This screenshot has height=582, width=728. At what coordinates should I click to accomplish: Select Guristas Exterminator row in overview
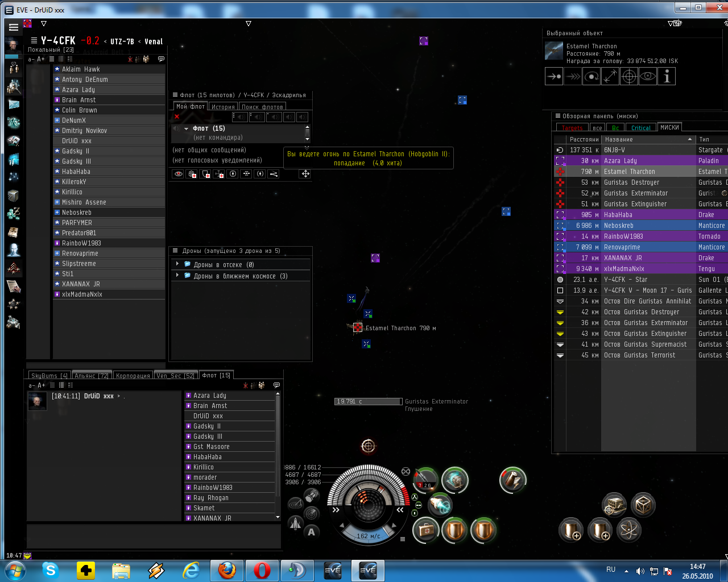coord(641,193)
